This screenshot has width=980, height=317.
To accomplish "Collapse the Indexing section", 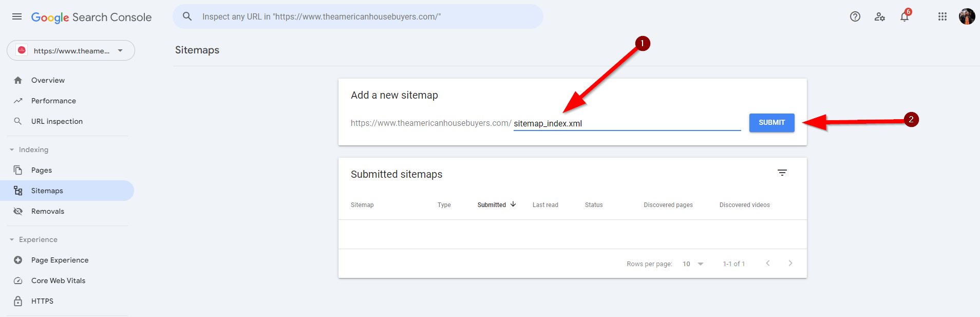I will click(x=12, y=150).
